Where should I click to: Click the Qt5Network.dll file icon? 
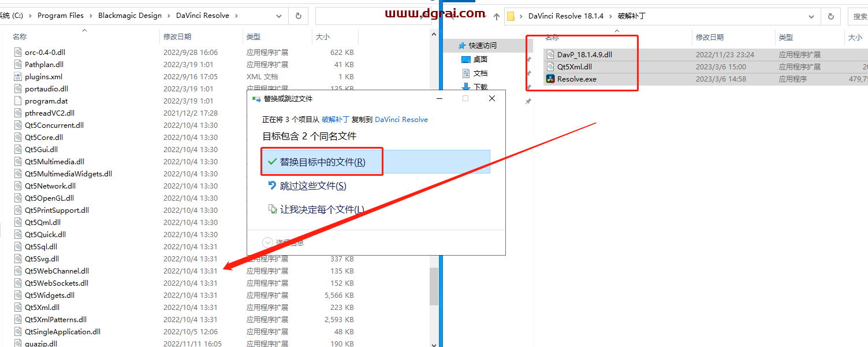click(18, 186)
